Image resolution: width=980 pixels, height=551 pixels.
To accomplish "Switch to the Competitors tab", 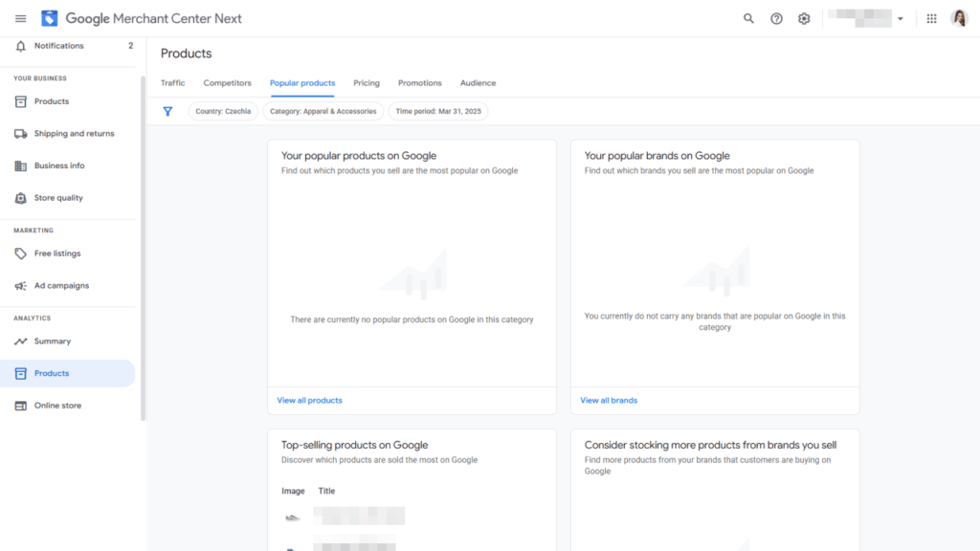I will point(227,83).
